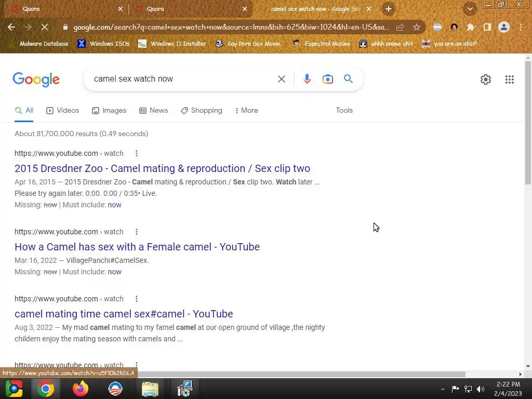Open the Extensions puzzle icon
Image resolution: width=532 pixels, height=399 pixels.
tap(471, 27)
